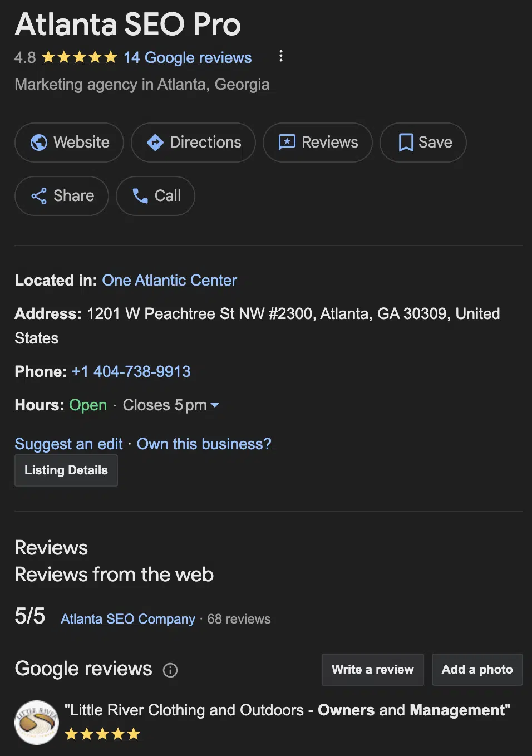Click the Little River reviewer avatar thumbnail
The height and width of the screenshot is (756, 532).
coord(37,723)
